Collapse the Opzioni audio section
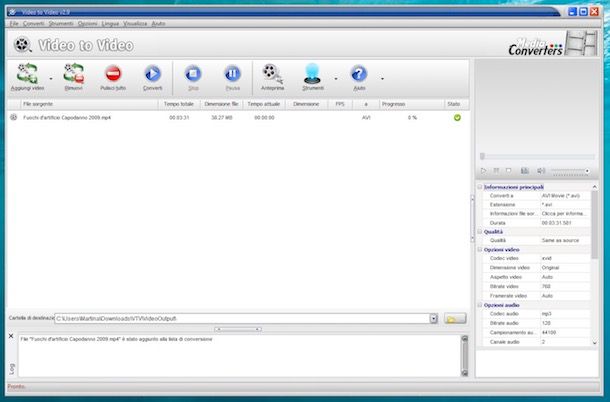 point(480,305)
